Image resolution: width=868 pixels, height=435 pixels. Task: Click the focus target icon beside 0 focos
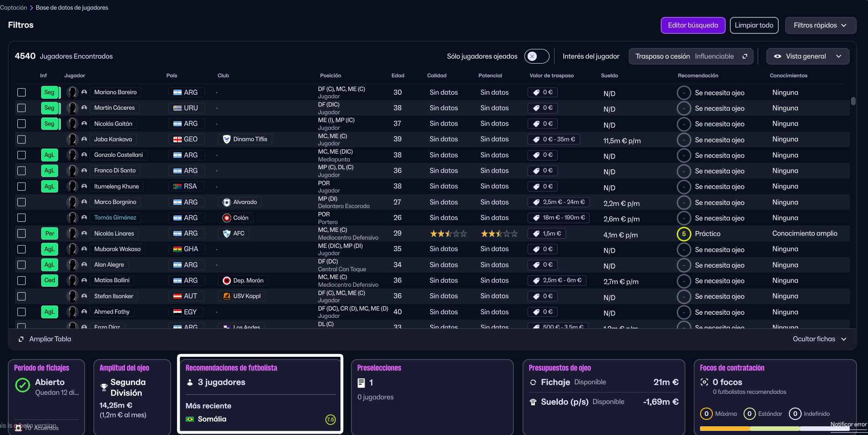click(x=704, y=382)
